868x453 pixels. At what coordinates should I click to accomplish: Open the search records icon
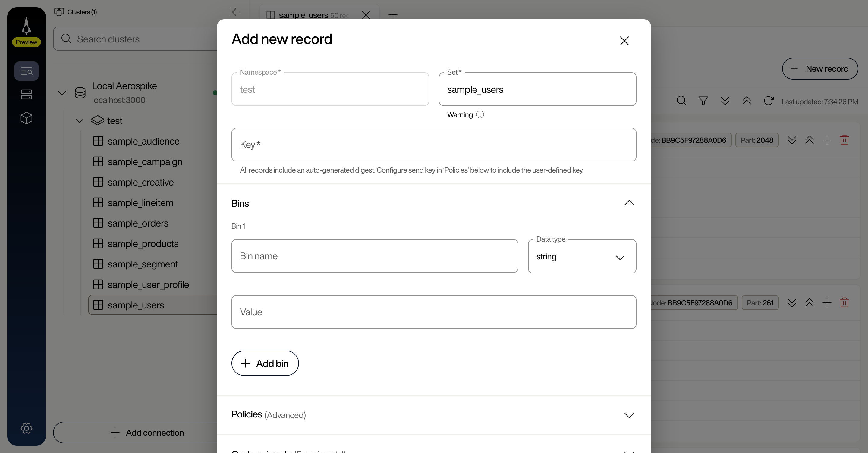(681, 101)
